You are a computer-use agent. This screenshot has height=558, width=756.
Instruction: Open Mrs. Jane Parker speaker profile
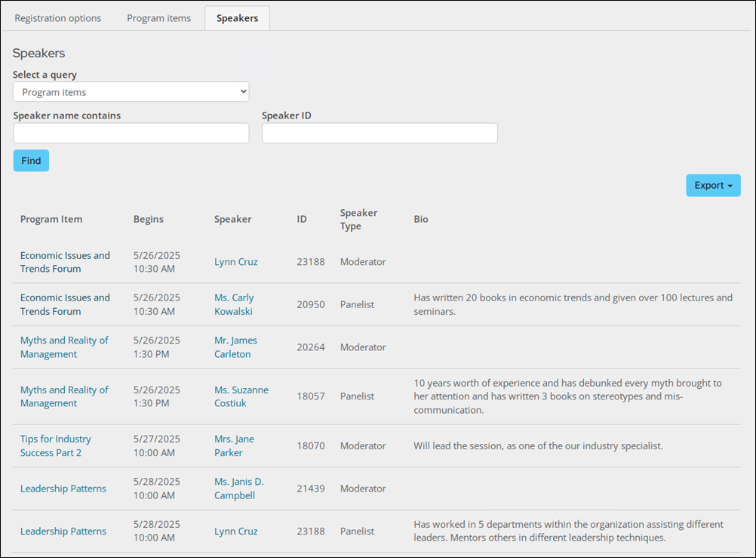[234, 445]
